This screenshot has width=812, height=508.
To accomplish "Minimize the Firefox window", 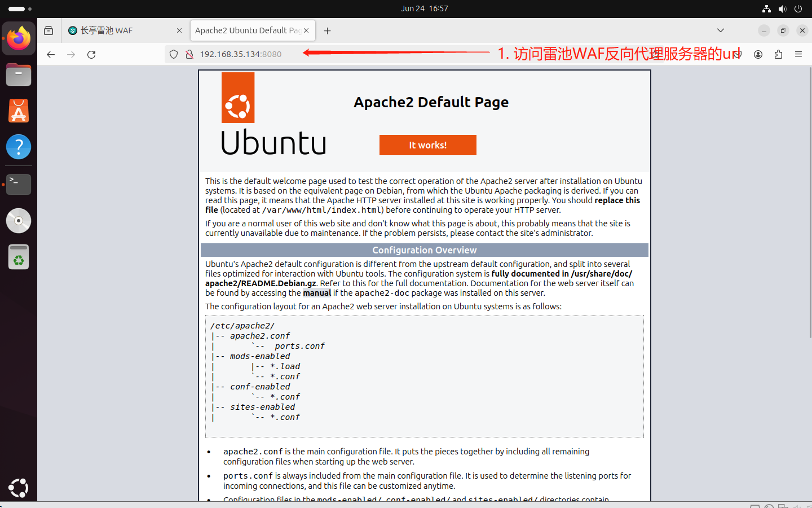I will tap(764, 30).
